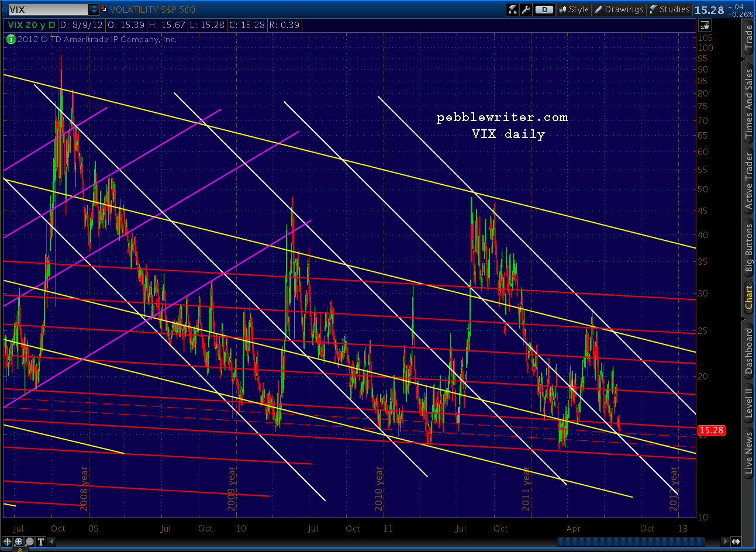Click the L: 15.28 low value
Screen dimensions: 756x552
click(x=207, y=25)
